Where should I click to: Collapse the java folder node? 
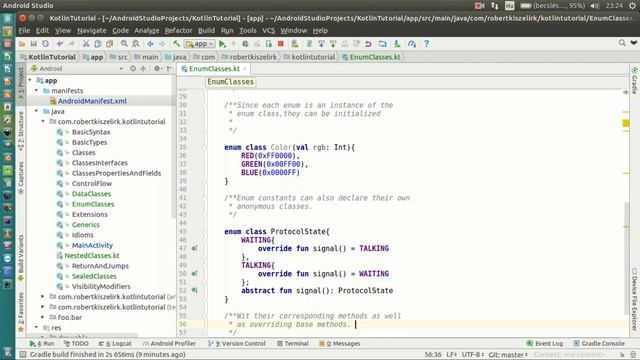coord(37,111)
